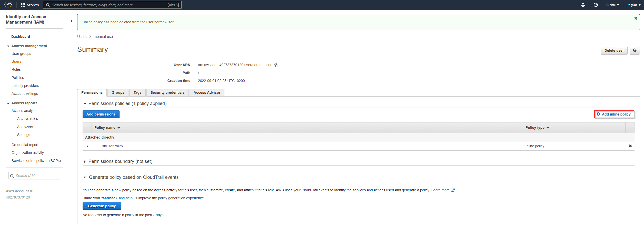
Task: Expand the Permissions boundary section
Action: [x=85, y=162]
